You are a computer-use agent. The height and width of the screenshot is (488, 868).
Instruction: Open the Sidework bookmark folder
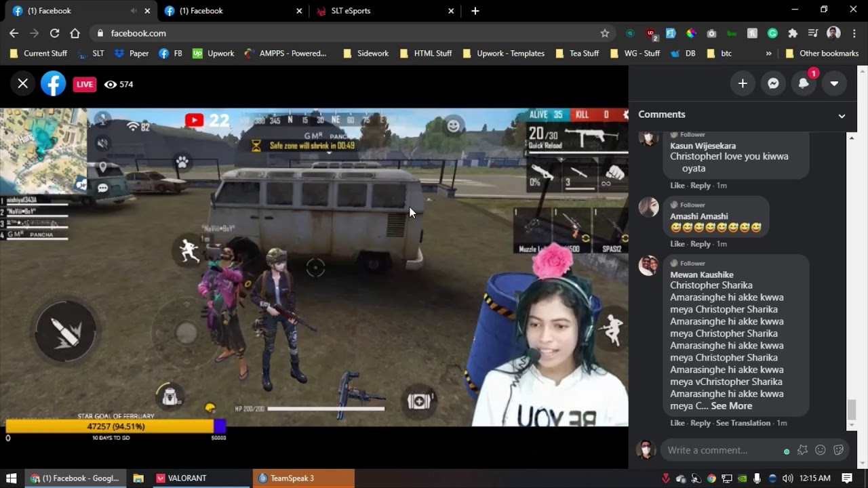pyautogui.click(x=366, y=53)
